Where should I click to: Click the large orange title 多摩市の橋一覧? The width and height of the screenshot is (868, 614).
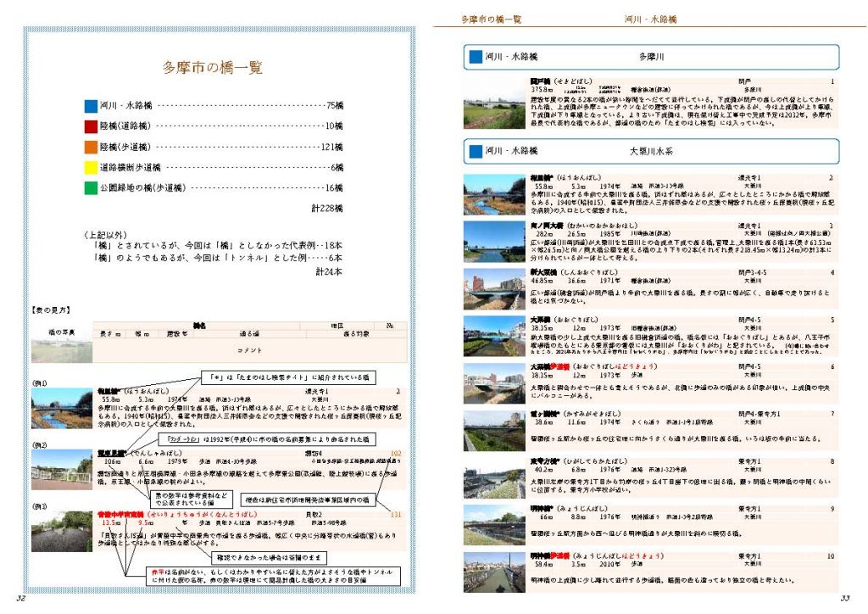coord(213,68)
